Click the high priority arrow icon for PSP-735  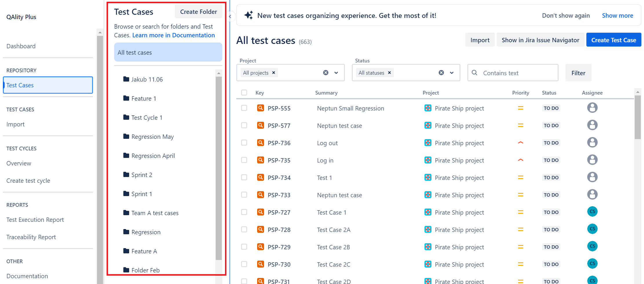click(x=520, y=160)
